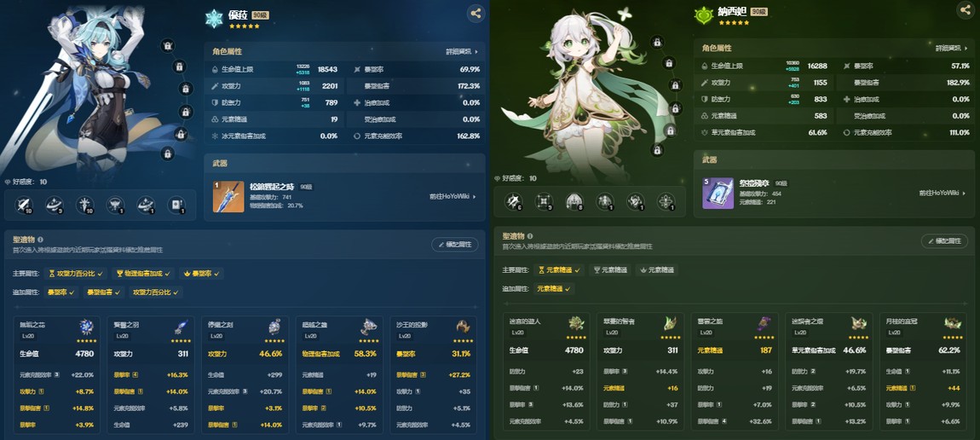This screenshot has height=440, width=980.
Task: Click the info icon next to 聖遺物 in Eula's panel
Action: (41, 240)
